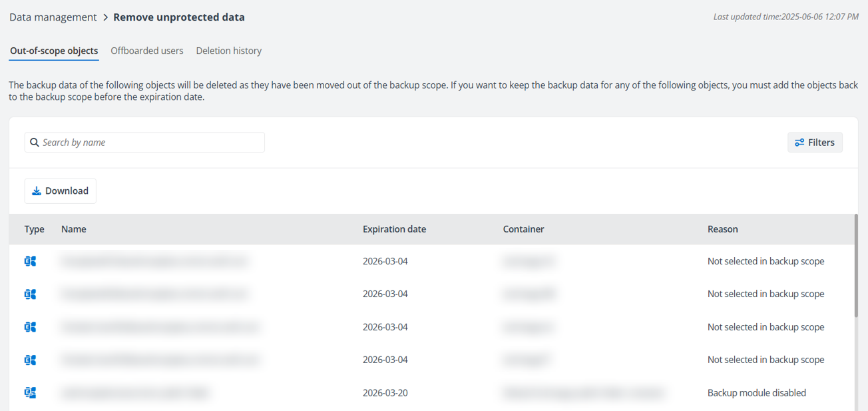Click the type icon in the second table row
The width and height of the screenshot is (868, 411).
click(30, 294)
